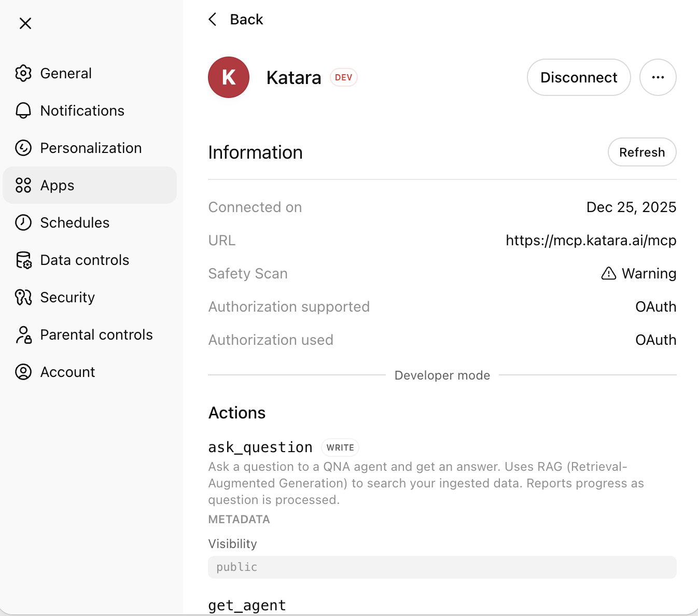This screenshot has height=616, width=698.
Task: Open Schedules settings
Action: (90, 222)
